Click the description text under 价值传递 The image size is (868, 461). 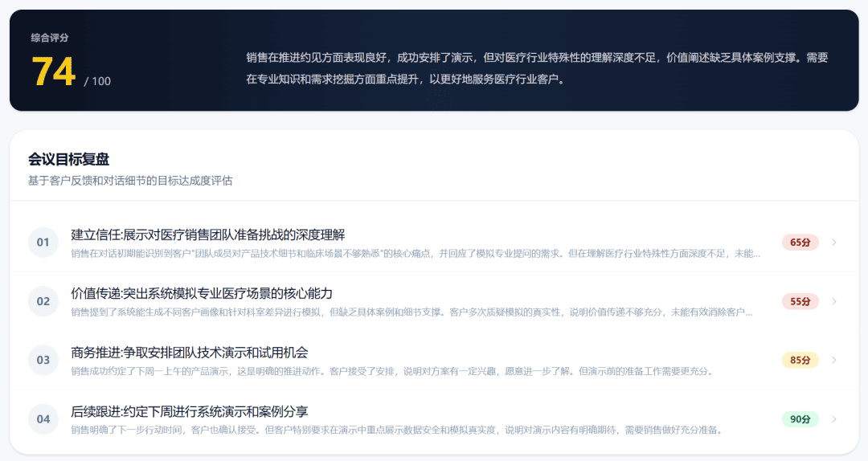[411, 312]
